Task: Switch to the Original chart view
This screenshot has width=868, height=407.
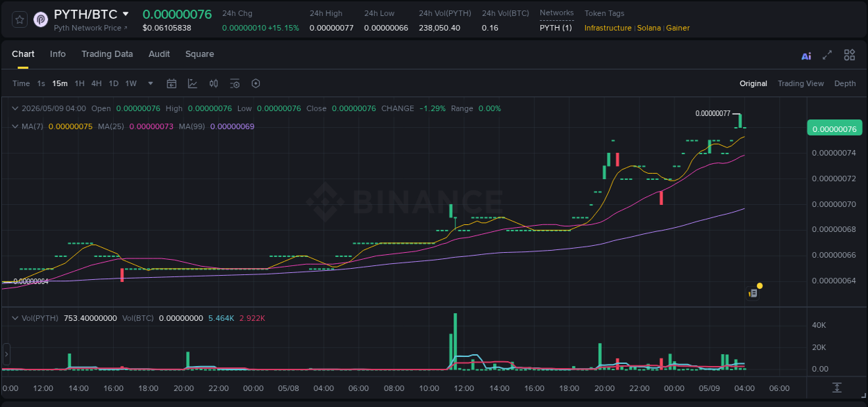Action: point(753,83)
